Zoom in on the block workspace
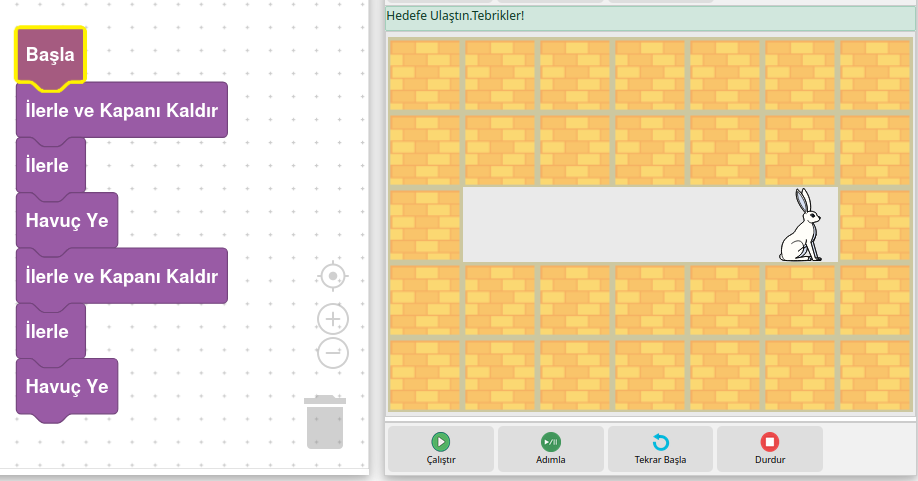Image resolution: width=918 pixels, height=481 pixels. [333, 319]
